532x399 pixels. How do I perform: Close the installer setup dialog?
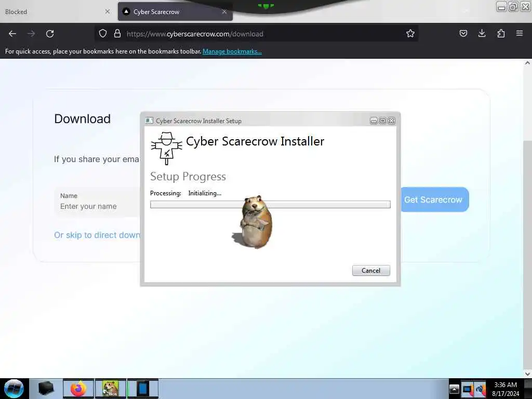[x=391, y=121]
